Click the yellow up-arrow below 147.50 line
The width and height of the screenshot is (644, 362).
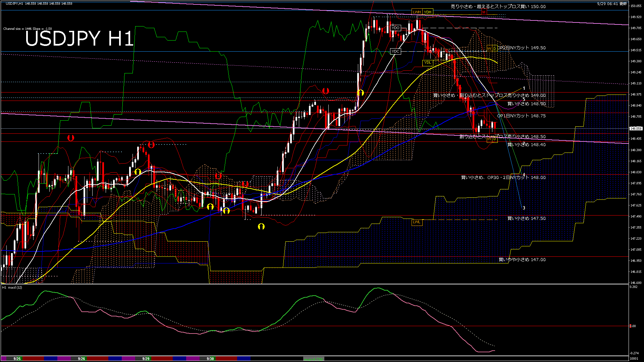(x=261, y=227)
